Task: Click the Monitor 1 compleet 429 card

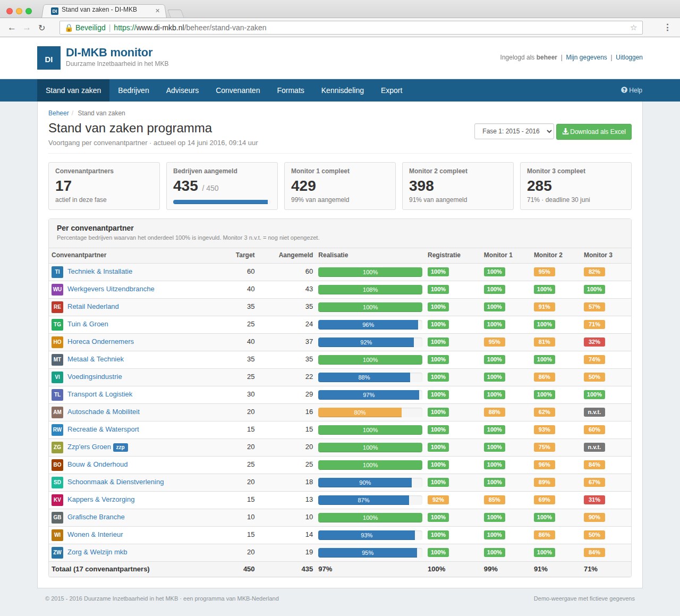Action: (x=340, y=186)
